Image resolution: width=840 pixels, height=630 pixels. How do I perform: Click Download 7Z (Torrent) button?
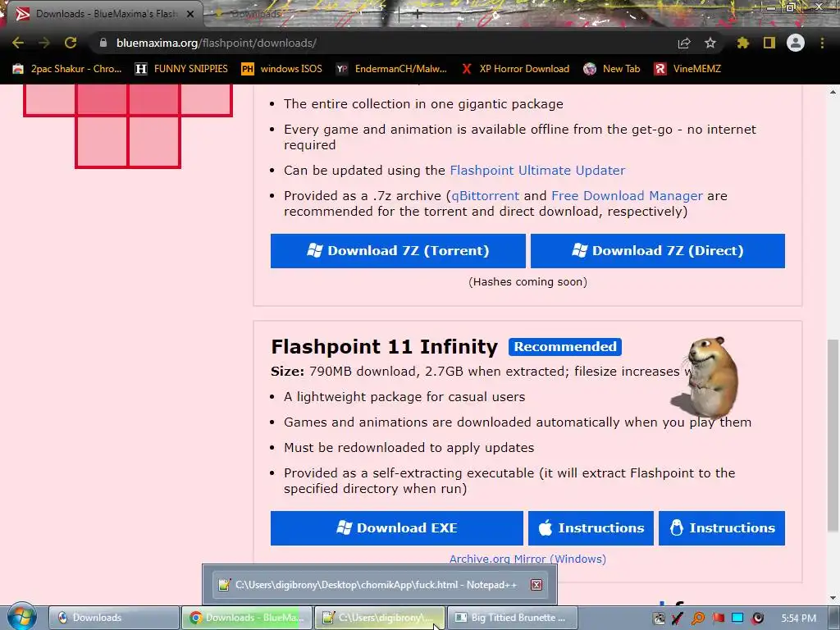pos(398,251)
